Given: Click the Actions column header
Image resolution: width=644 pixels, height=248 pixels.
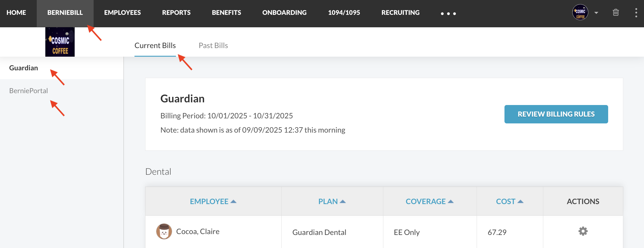Looking at the screenshot, I should pyautogui.click(x=583, y=201).
